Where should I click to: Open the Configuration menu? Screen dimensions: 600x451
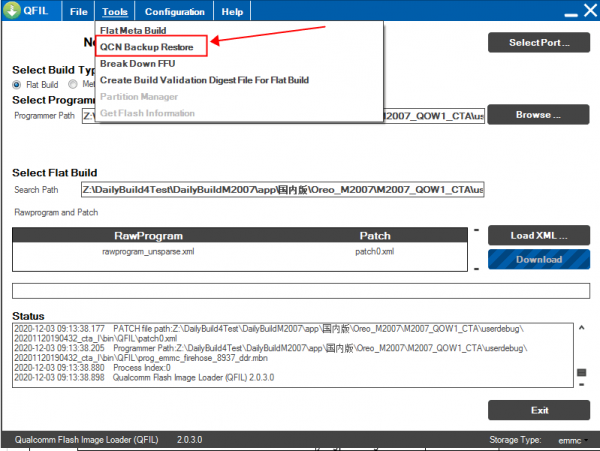coord(174,11)
